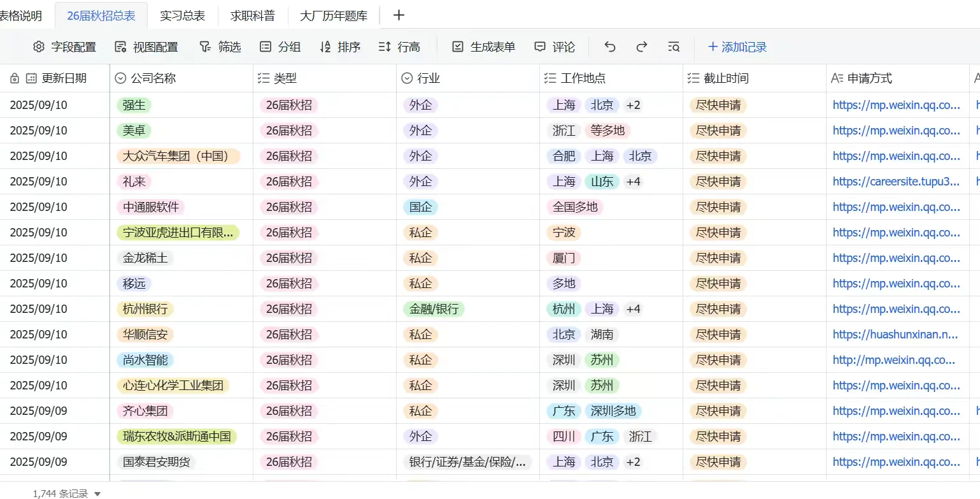980x499 pixels.
Task: Click the 26届秋招 type tag for 金龙稀土
Action: (x=289, y=258)
